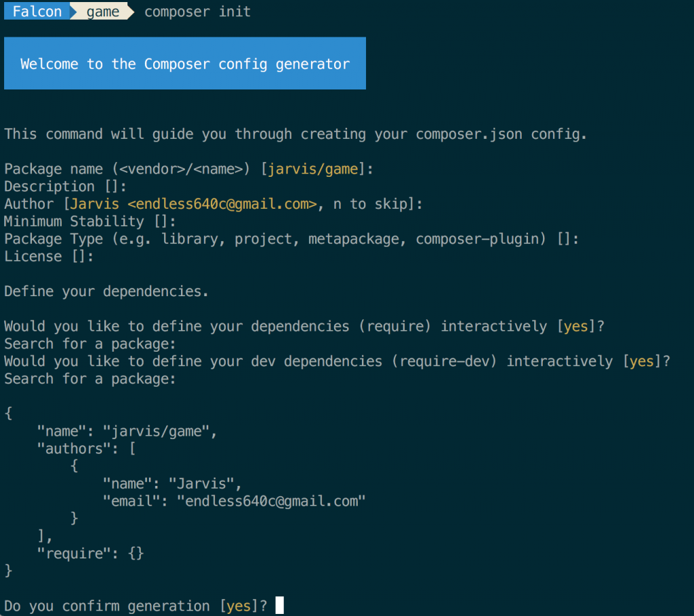Click the "require": {} line
Image resolution: width=694 pixels, height=616 pixels.
click(x=90, y=554)
